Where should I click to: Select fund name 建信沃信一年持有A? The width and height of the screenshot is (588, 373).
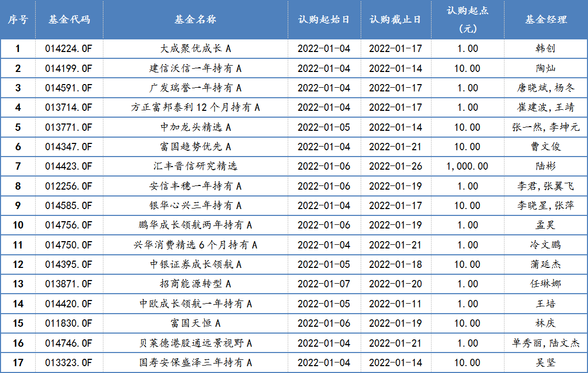tap(195, 69)
